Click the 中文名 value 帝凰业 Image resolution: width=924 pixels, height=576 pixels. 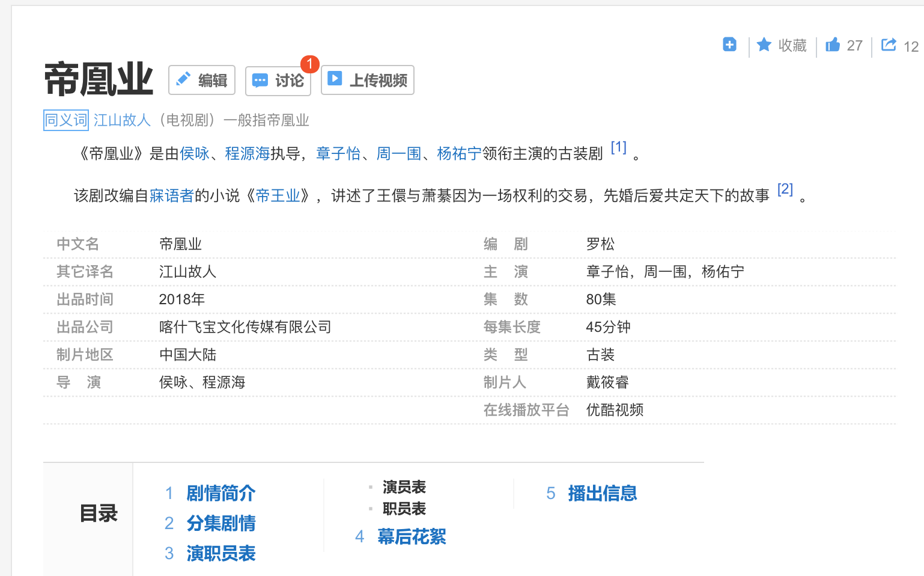(180, 244)
